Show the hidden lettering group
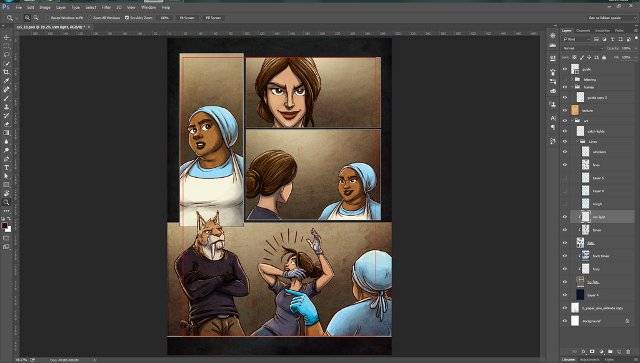640x363 pixels. pyautogui.click(x=565, y=79)
